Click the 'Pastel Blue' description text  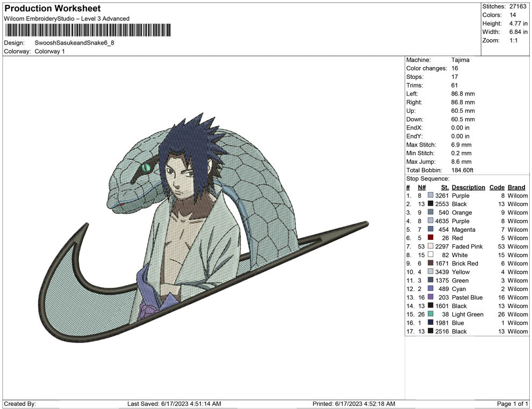click(467, 297)
